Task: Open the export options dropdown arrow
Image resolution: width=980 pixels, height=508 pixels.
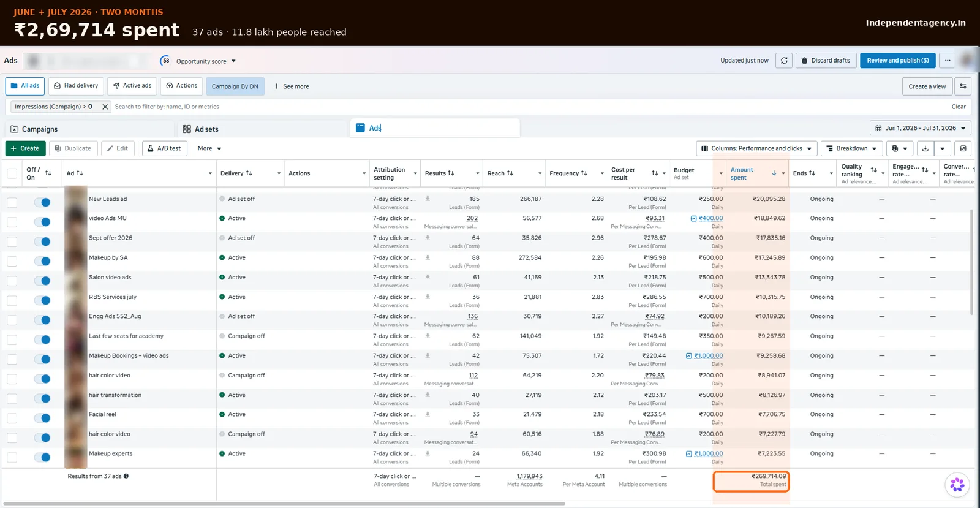Action: (943, 148)
